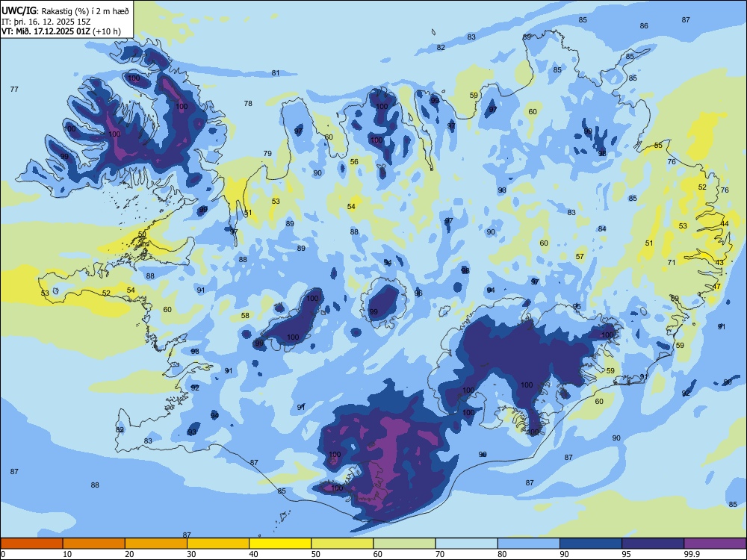Click the '78' humidity value on the map
Image resolution: width=747 pixels, height=560 pixels.
pos(248,103)
